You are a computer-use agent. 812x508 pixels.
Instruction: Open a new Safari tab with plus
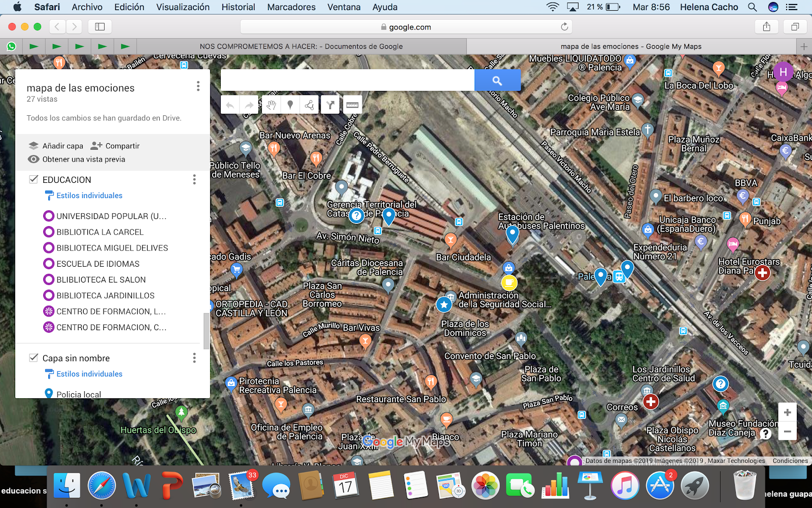pos(803,46)
